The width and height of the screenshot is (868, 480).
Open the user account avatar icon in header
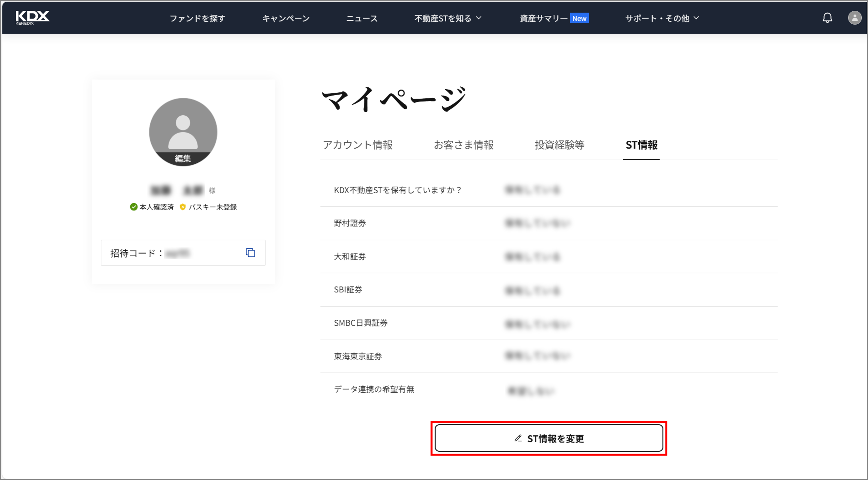(855, 18)
